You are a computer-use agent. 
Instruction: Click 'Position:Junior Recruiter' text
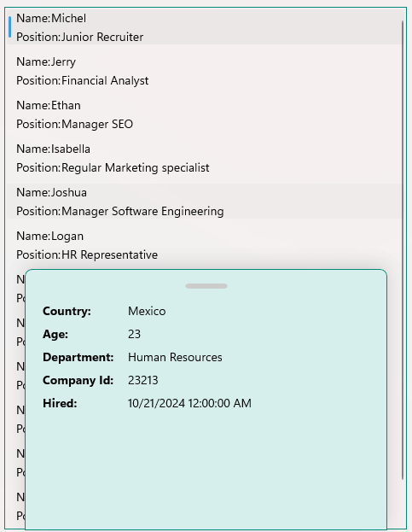80,37
